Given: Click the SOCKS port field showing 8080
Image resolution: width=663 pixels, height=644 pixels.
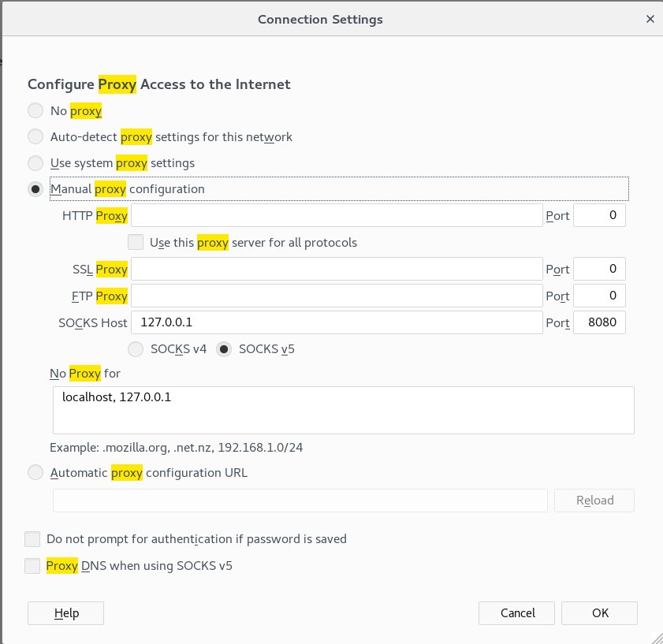Looking at the screenshot, I should [599, 322].
